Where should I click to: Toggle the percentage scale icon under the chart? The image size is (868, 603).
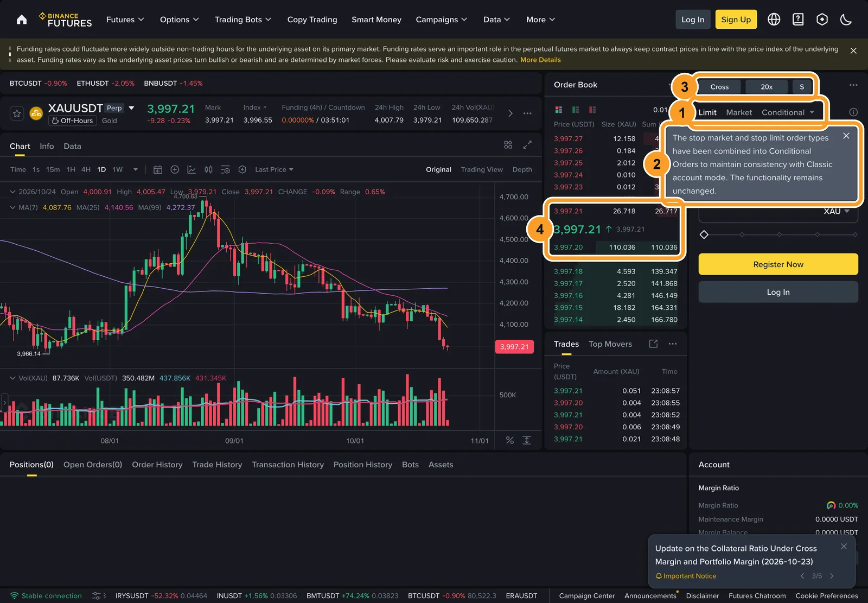click(510, 440)
